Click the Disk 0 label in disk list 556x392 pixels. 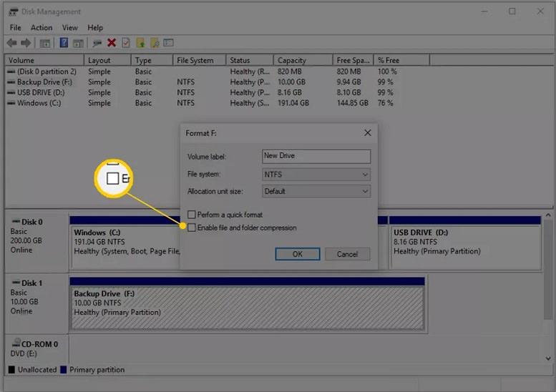click(32, 222)
